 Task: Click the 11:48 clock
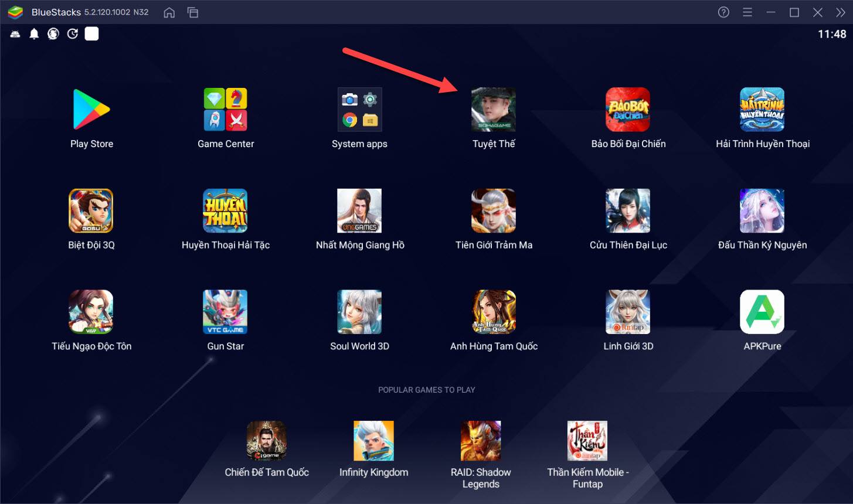click(832, 34)
